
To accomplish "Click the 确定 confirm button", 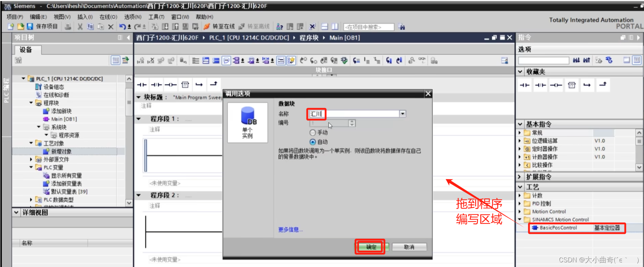I will pyautogui.click(x=371, y=247).
